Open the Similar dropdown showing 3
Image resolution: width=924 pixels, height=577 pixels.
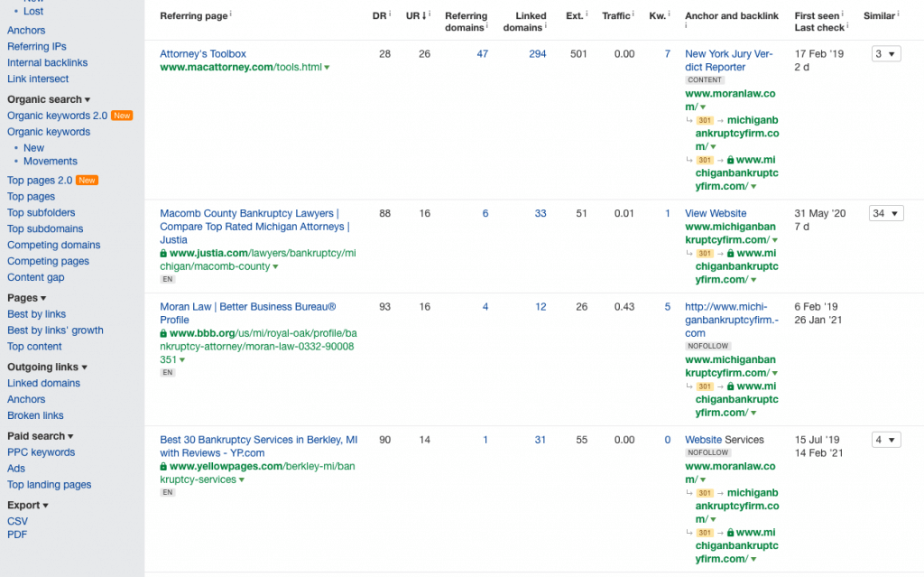886,53
